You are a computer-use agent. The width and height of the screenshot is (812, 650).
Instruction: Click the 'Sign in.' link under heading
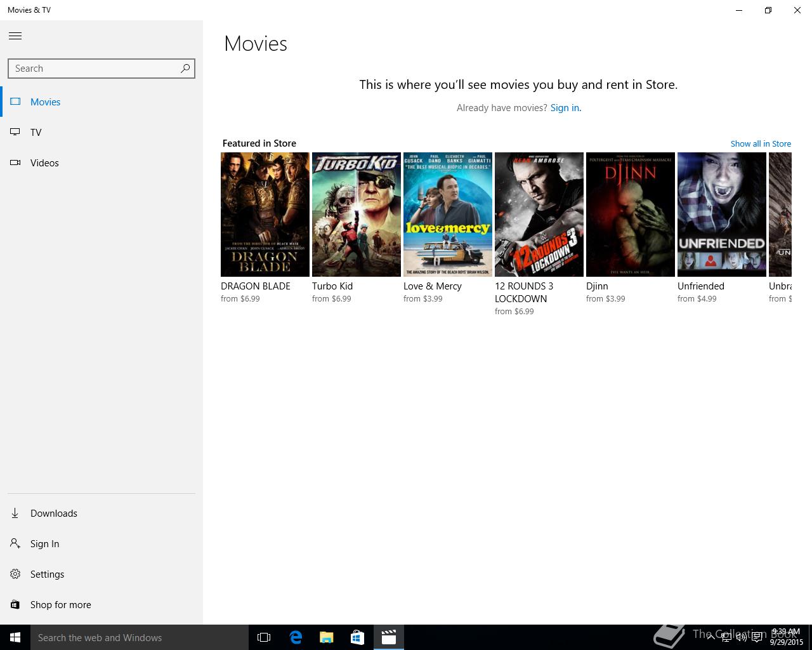point(566,108)
